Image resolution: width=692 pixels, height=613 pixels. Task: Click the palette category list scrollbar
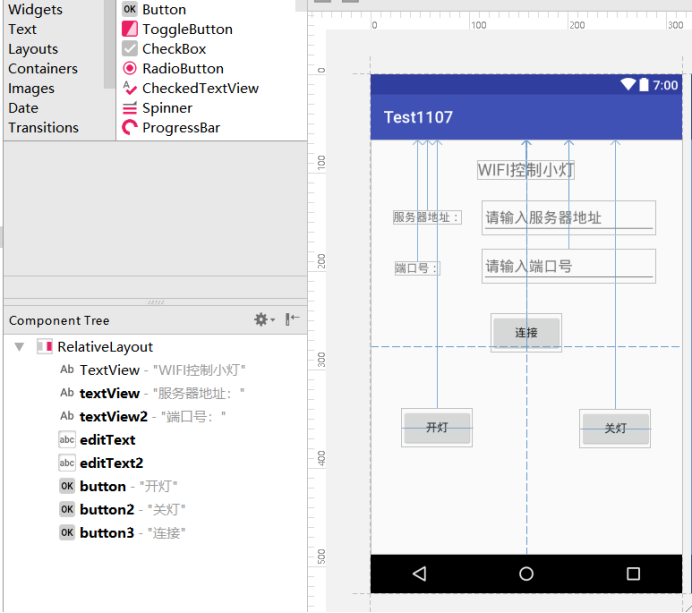point(109,44)
